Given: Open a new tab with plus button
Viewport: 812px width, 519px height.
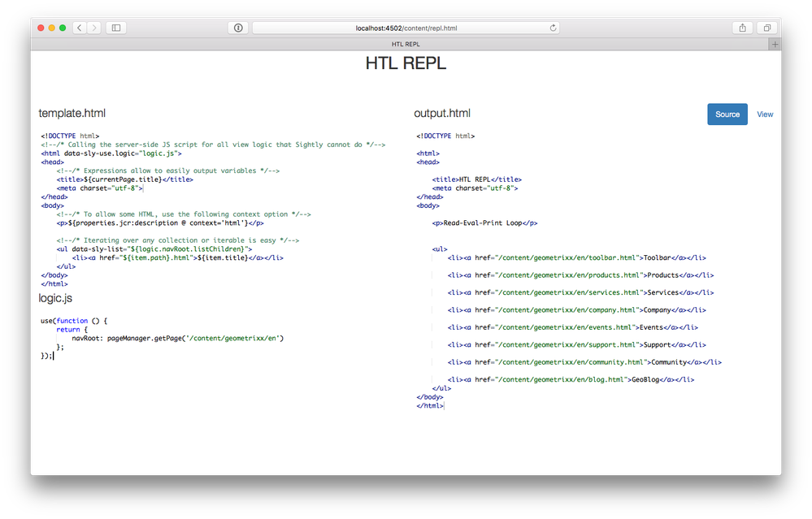Looking at the screenshot, I should [x=775, y=44].
